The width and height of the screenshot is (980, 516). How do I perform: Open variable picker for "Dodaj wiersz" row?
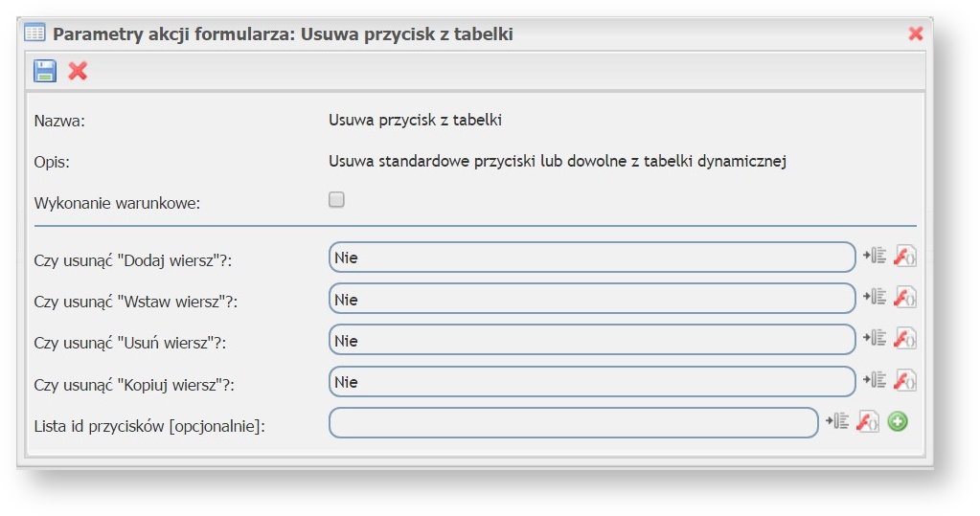tap(874, 256)
